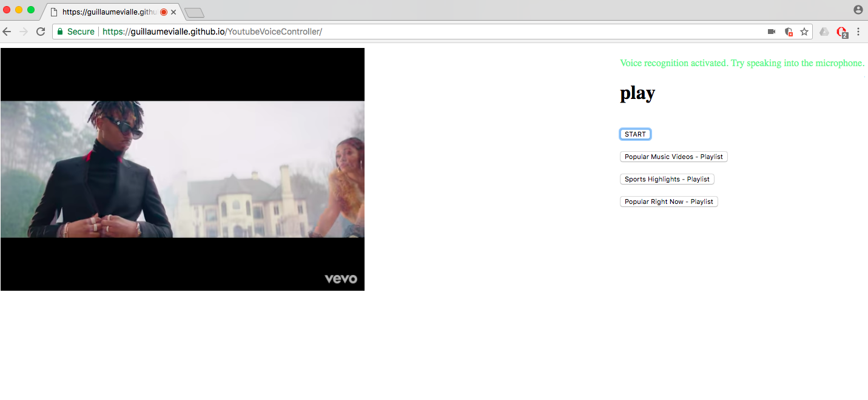Click the page document icon in the tab
This screenshot has height=400, width=868.
click(54, 12)
